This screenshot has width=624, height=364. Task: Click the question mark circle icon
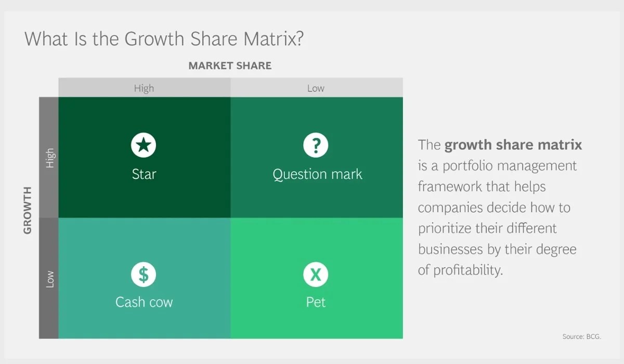[x=316, y=145]
